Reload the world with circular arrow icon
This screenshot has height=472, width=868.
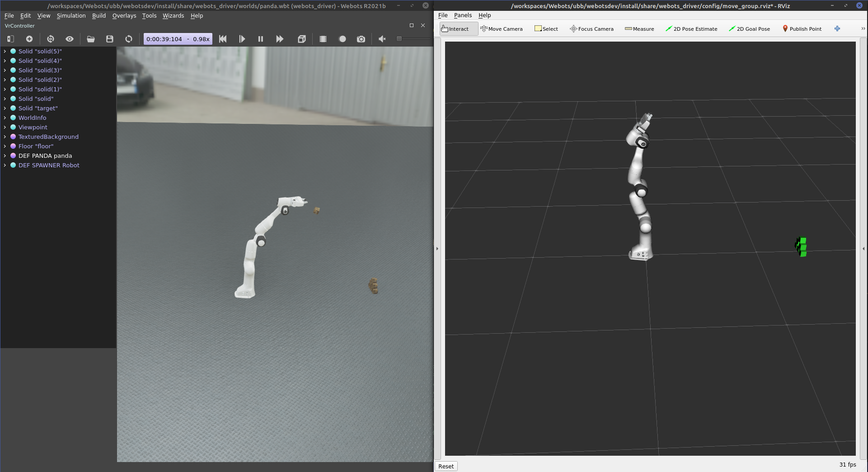(x=129, y=39)
